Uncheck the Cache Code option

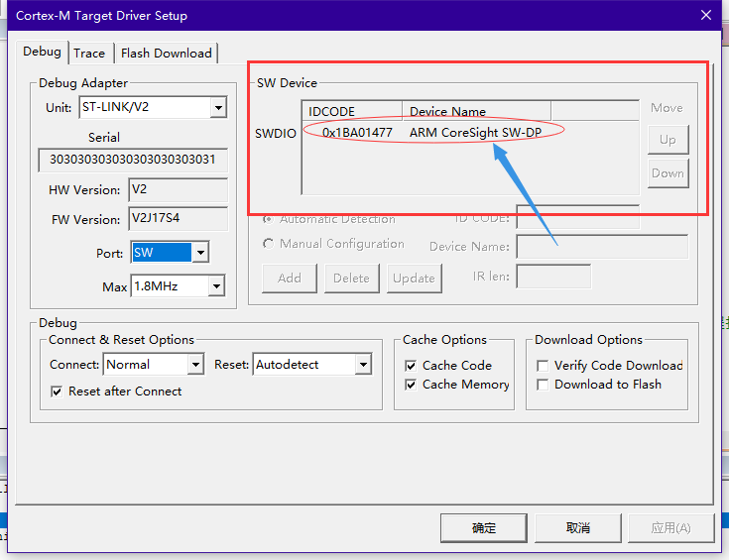point(411,366)
